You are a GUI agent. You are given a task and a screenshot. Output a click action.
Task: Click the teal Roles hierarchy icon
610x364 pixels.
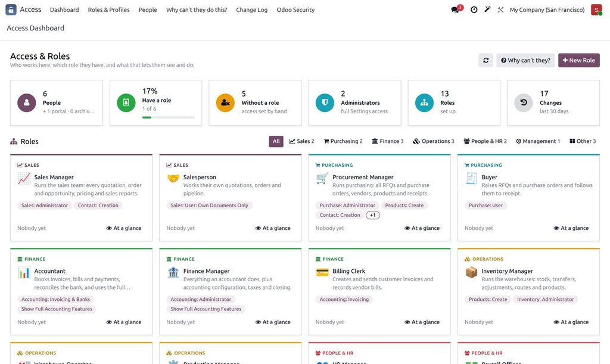click(x=424, y=102)
